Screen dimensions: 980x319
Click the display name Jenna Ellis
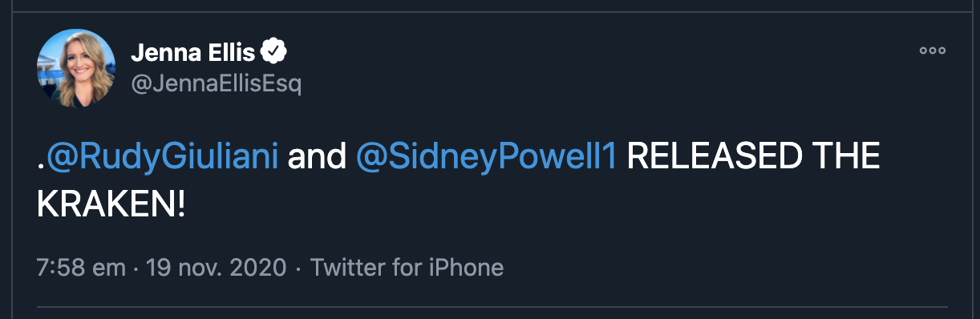(x=192, y=53)
